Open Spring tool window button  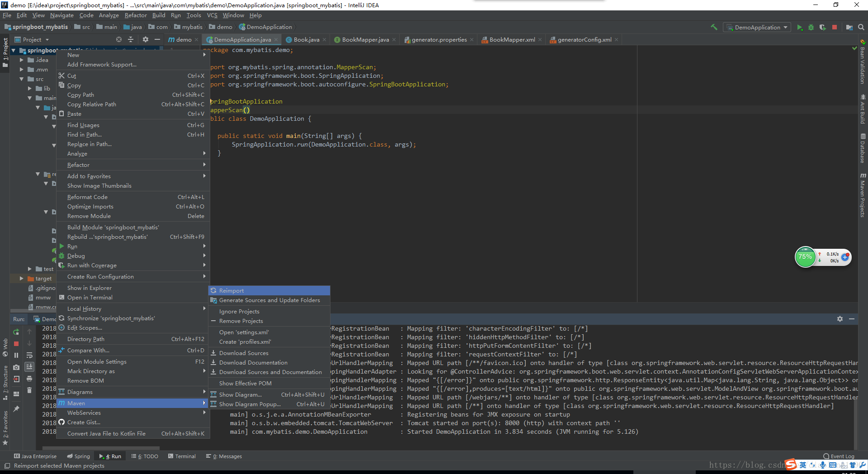coord(78,456)
